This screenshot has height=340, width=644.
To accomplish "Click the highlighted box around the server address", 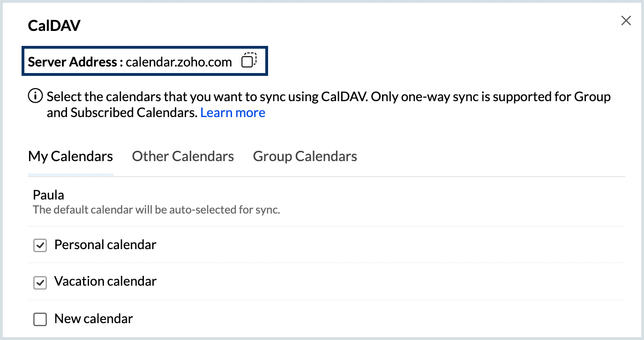I will point(145,61).
